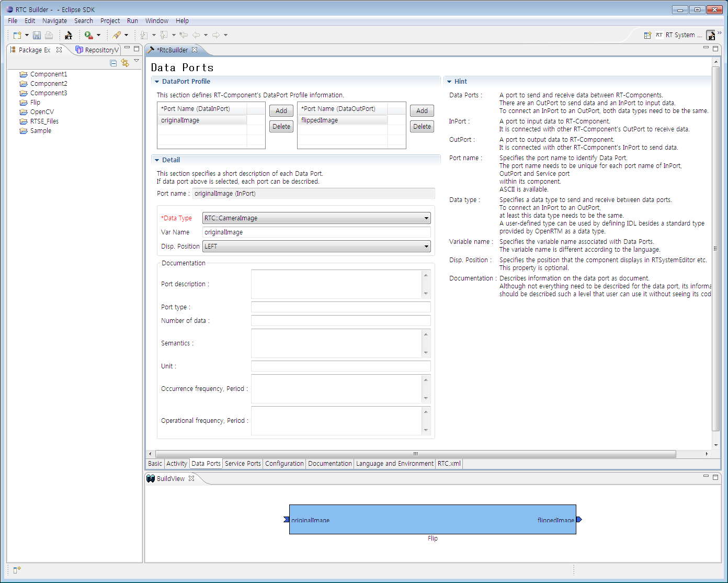The width and height of the screenshot is (728, 583).
Task: Open the Disp. Position dropdown
Action: [x=316, y=246]
